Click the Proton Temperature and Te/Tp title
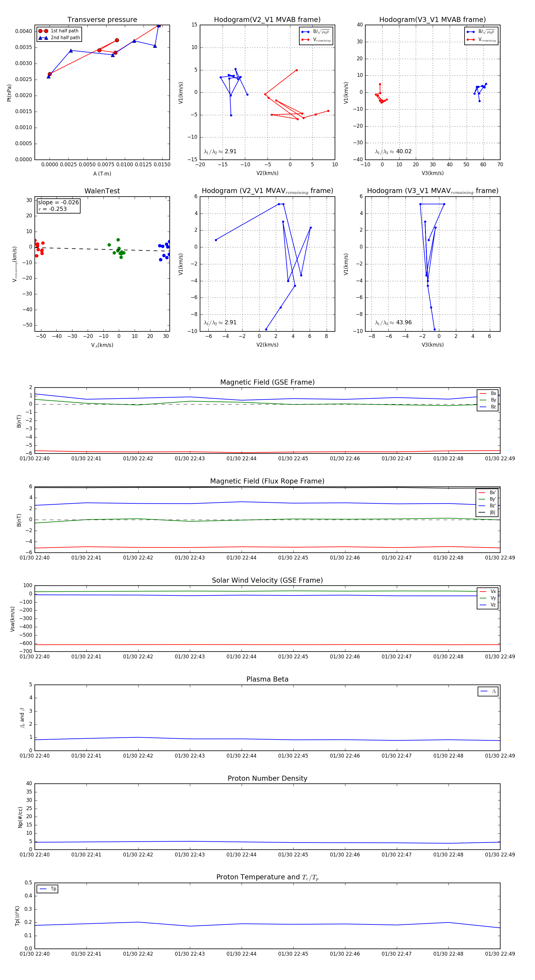Viewport: 535px width, 980px height. tap(267, 877)
